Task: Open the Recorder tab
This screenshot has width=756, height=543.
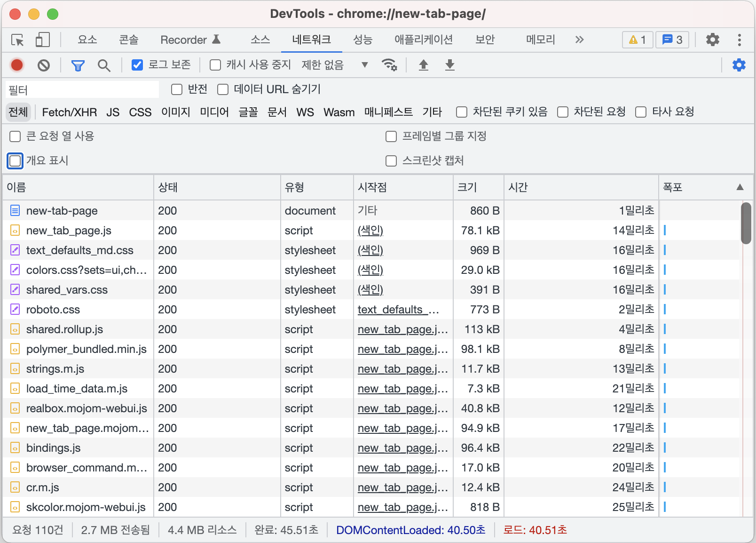Action: point(190,40)
